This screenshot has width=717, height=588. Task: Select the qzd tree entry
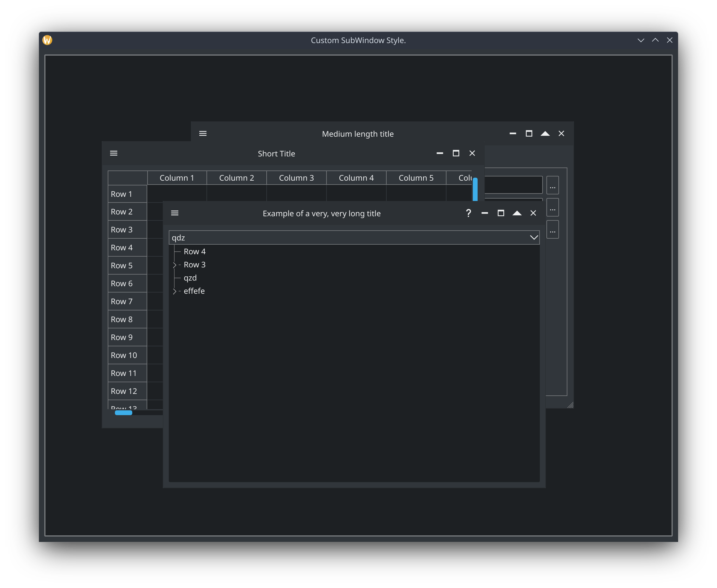(190, 278)
